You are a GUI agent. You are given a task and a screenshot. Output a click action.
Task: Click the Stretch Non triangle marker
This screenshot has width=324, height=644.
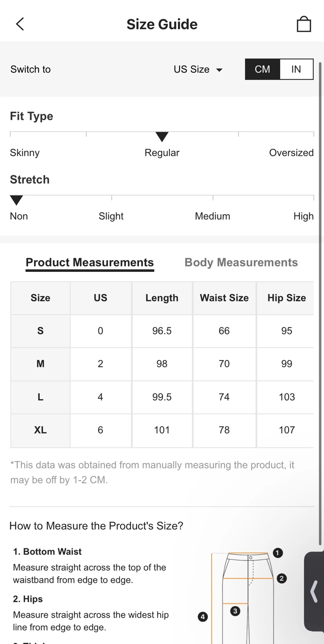pyautogui.click(x=17, y=200)
